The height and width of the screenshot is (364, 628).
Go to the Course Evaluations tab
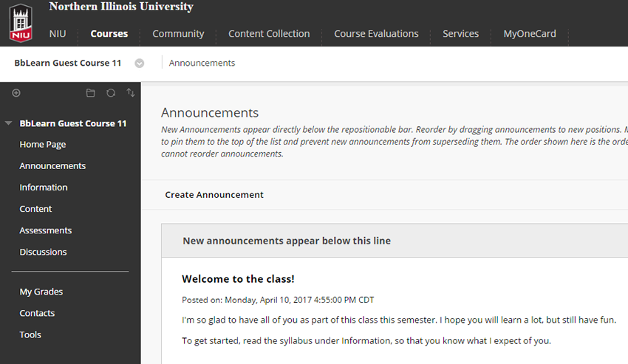point(376,34)
